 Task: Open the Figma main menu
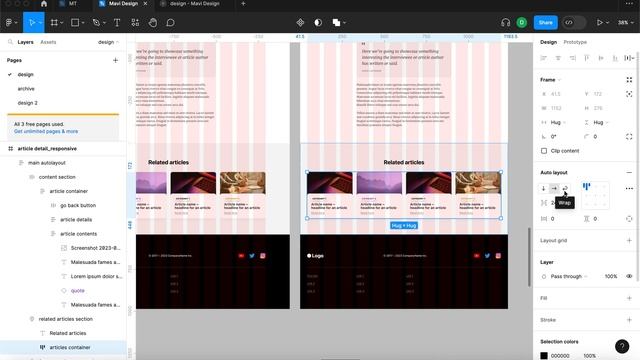pos(9,23)
